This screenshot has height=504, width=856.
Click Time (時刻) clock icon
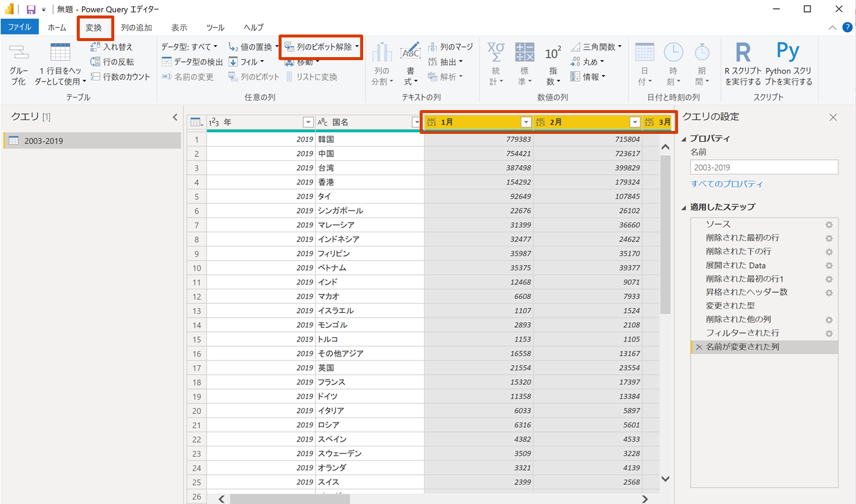(673, 52)
